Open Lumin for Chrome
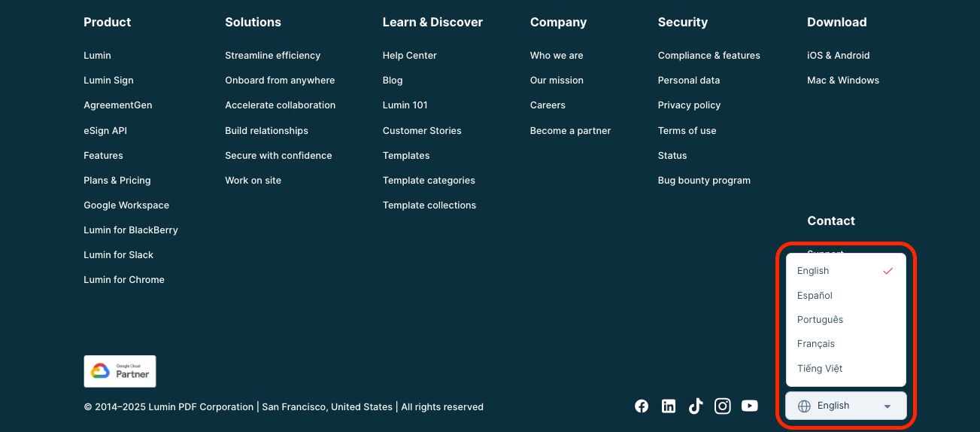The image size is (980, 432). (124, 280)
